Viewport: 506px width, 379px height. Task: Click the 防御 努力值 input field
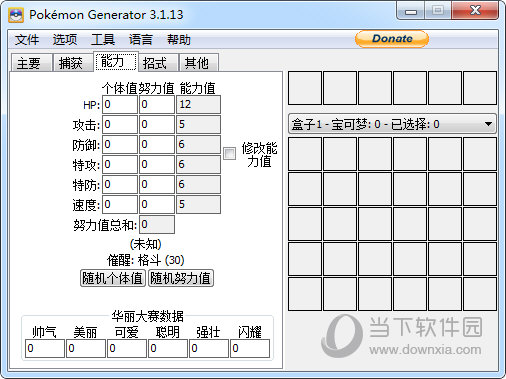pyautogui.click(x=157, y=145)
